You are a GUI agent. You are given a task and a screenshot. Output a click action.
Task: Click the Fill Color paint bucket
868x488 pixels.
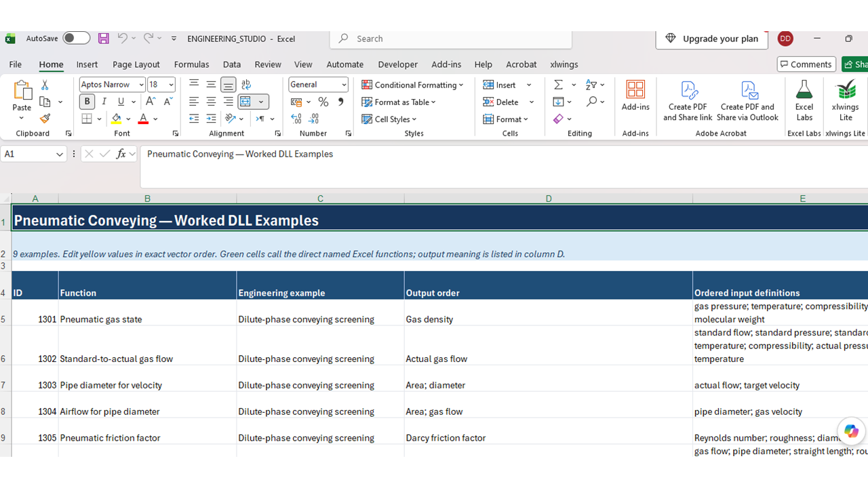click(x=117, y=119)
